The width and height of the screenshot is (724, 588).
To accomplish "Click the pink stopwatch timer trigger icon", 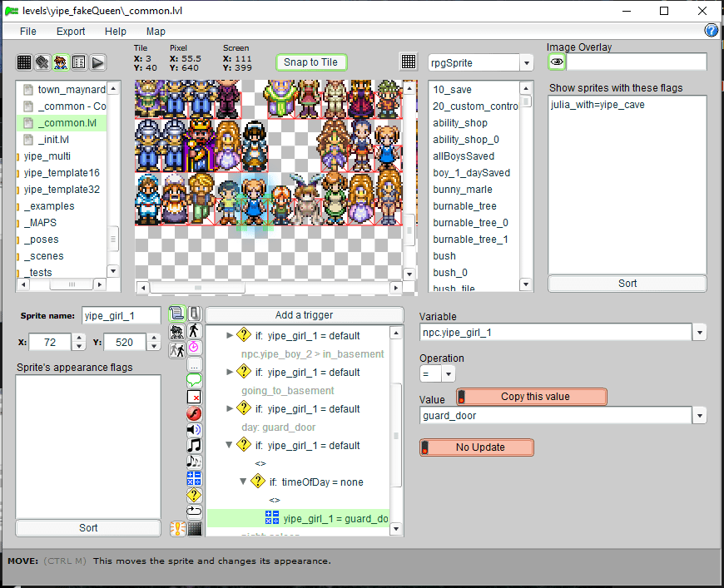I will click(194, 347).
